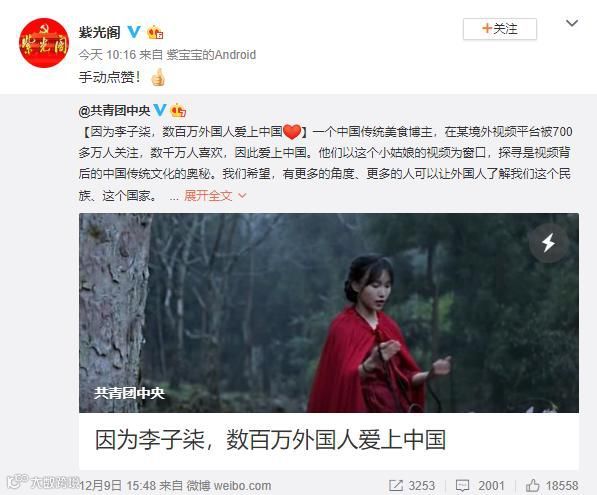Open the 紫光阁 username link

click(x=99, y=32)
